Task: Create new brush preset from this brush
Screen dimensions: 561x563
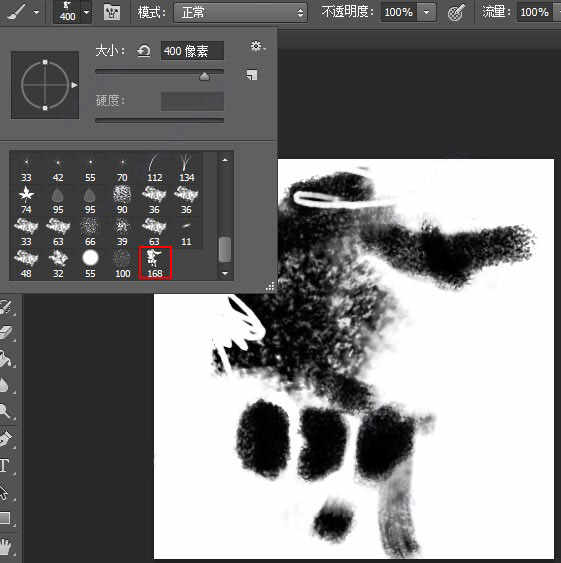Action: tap(252, 75)
